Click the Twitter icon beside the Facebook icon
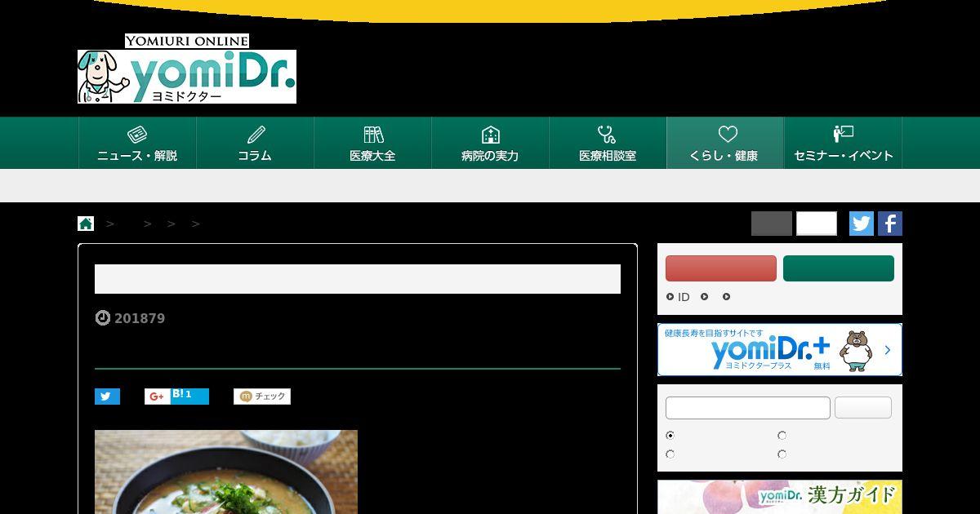980x514 pixels. 862,224
